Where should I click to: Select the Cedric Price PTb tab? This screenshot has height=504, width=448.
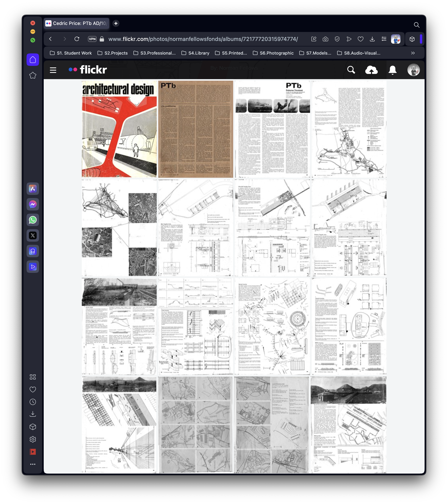76,23
